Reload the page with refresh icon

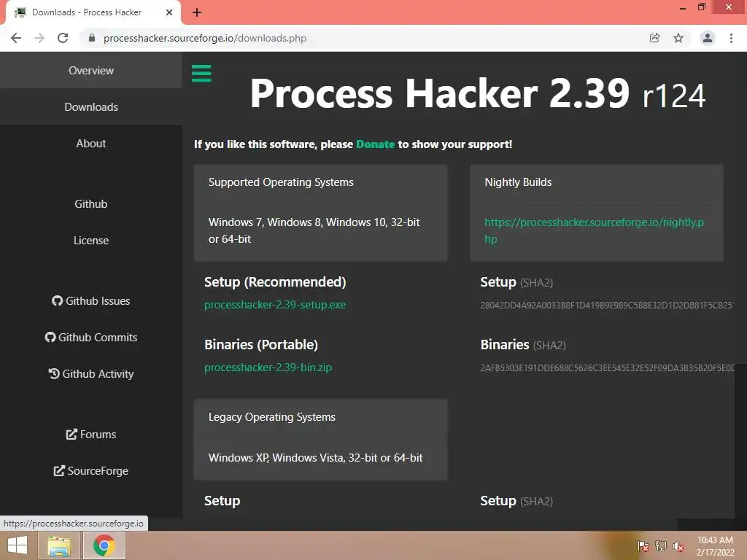63,38
